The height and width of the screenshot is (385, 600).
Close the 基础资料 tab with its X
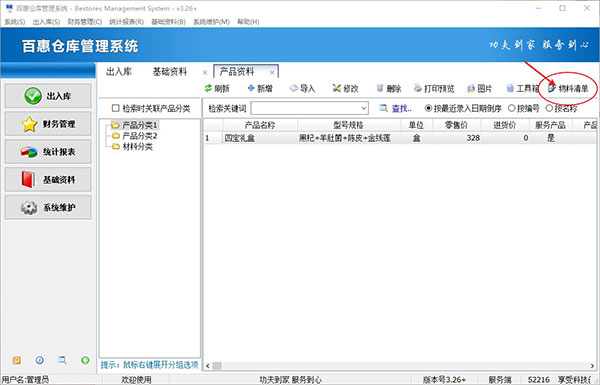click(x=205, y=72)
